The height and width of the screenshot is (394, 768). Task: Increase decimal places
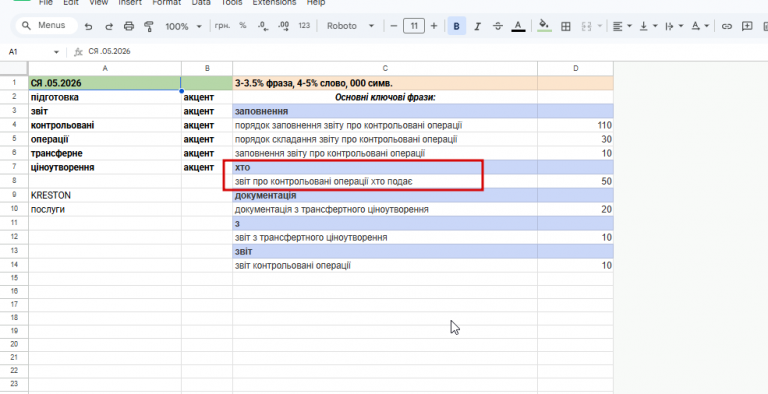pyautogui.click(x=284, y=26)
